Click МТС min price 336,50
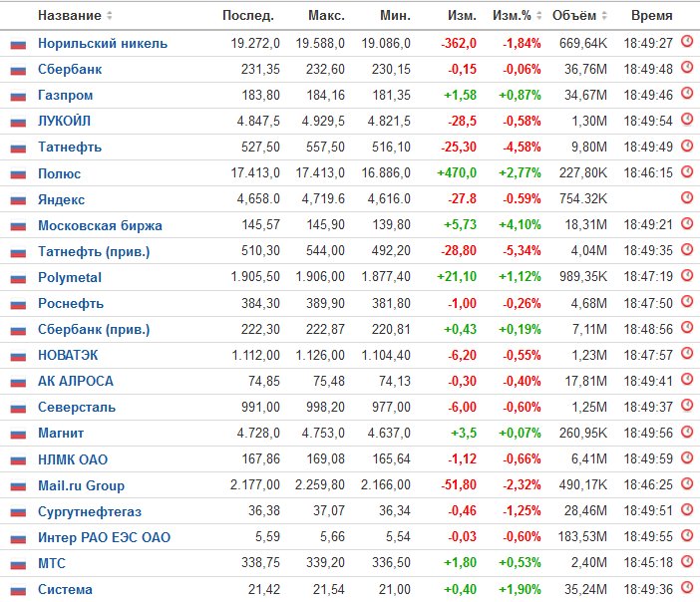 tap(391, 563)
